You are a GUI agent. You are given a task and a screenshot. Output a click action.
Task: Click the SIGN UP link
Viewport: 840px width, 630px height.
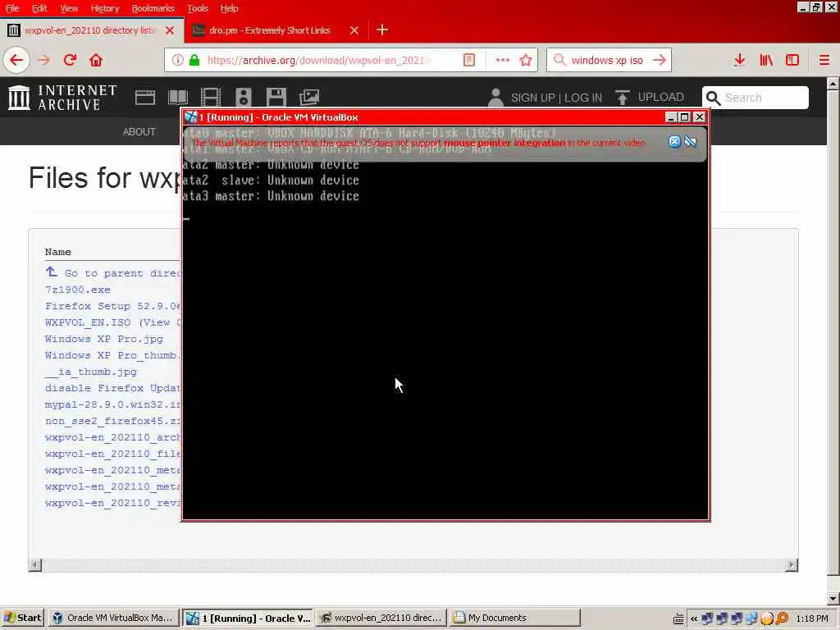coord(532,98)
